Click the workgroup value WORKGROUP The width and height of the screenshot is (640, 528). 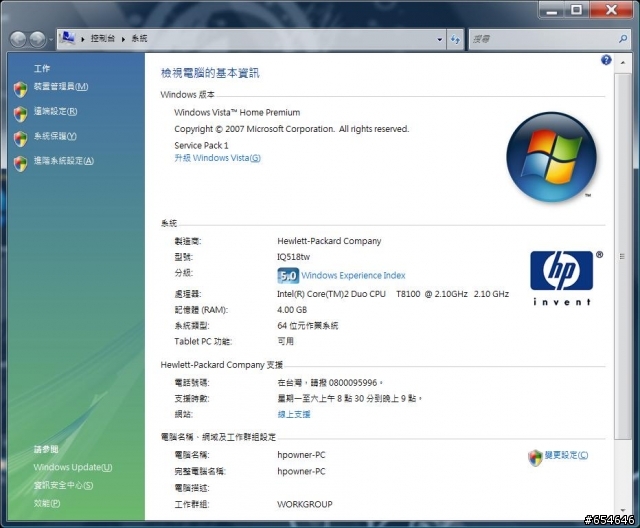(x=305, y=504)
